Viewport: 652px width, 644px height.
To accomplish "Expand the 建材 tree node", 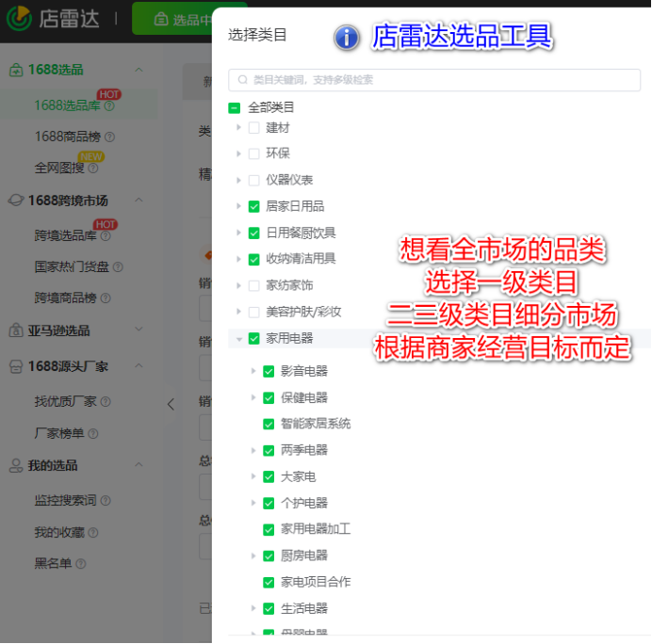I will coord(238,127).
